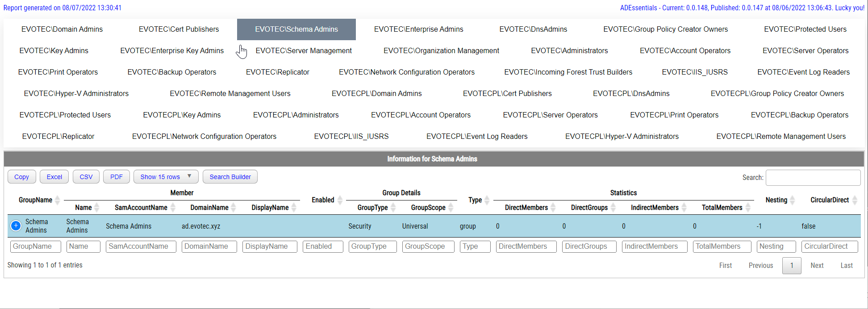Switch to EVOTEC\Domain Admins tab
This screenshot has width=868, height=309.
[62, 29]
